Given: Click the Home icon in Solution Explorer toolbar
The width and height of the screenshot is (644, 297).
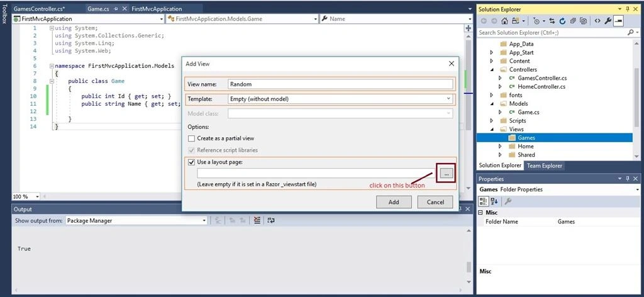Looking at the screenshot, I should coord(505,21).
